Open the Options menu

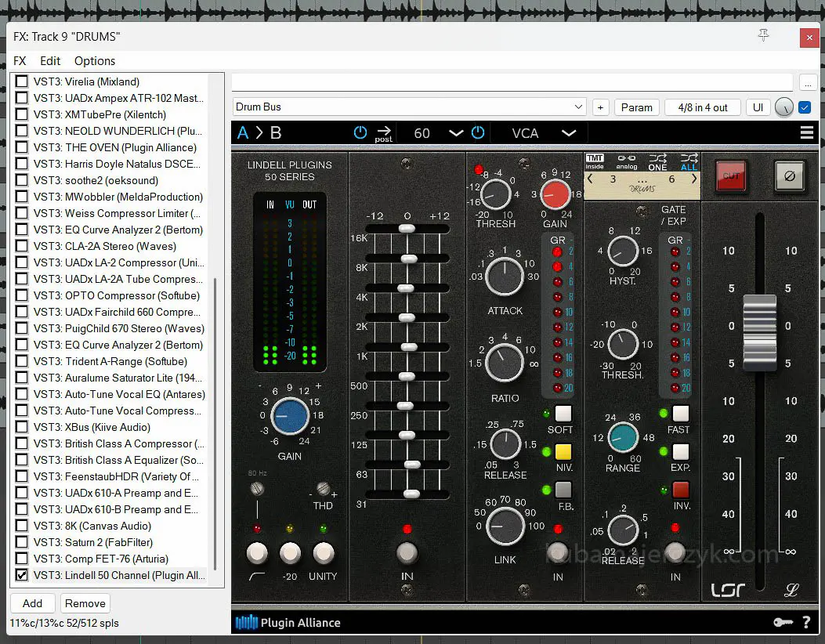click(x=95, y=61)
